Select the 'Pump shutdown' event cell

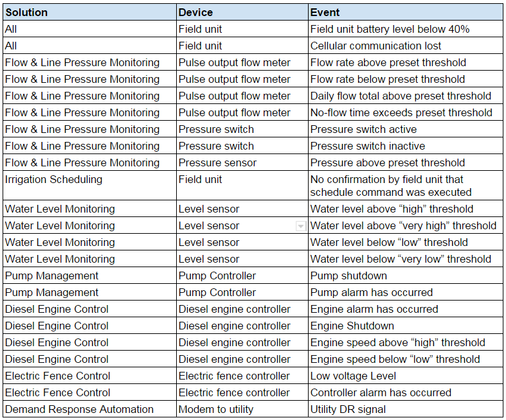click(348, 276)
